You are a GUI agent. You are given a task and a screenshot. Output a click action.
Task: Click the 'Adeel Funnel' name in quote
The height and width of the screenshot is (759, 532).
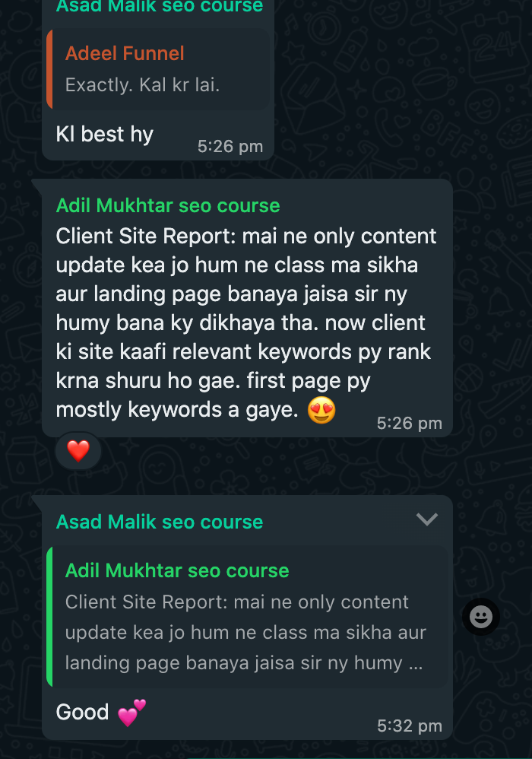coord(125,53)
